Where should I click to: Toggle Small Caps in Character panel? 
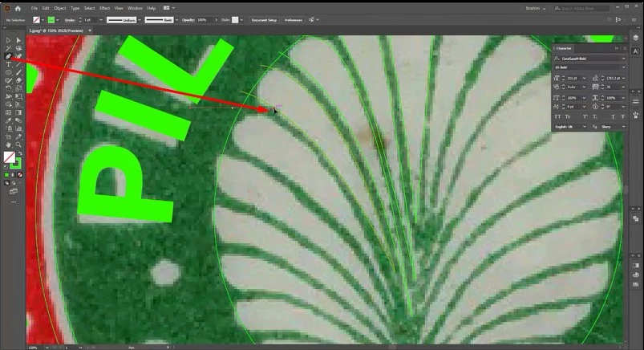click(568, 117)
